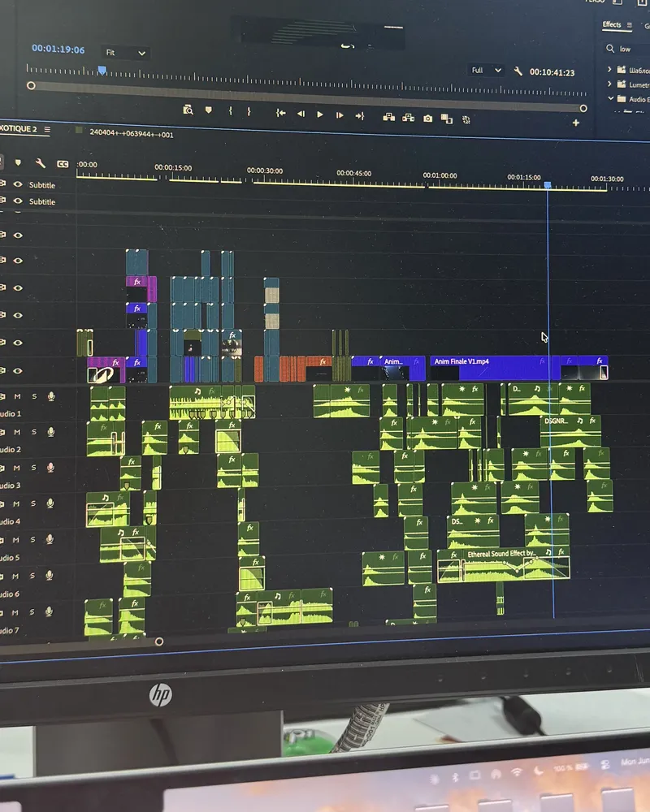
Task: Click the 00:10:41:23 duration readout
Action: [x=552, y=72]
